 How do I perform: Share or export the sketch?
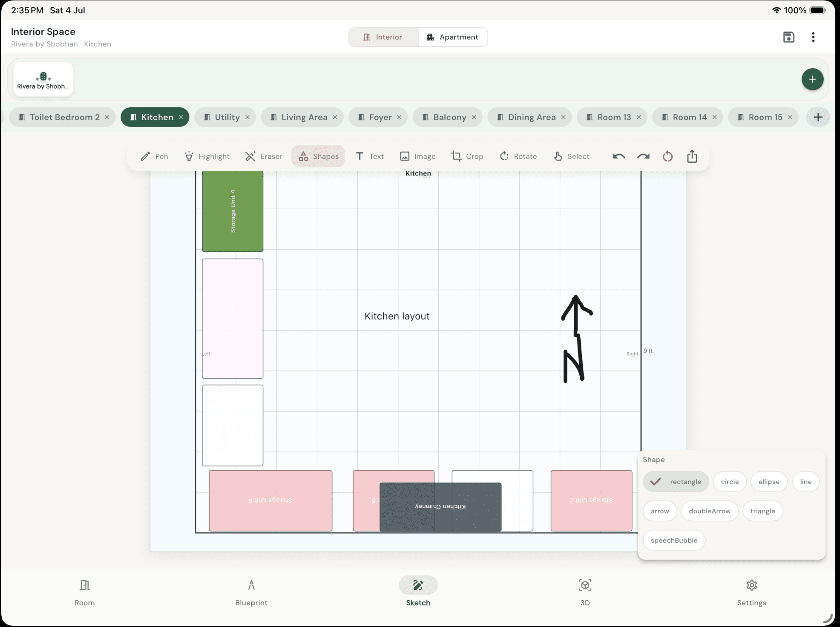tap(692, 156)
